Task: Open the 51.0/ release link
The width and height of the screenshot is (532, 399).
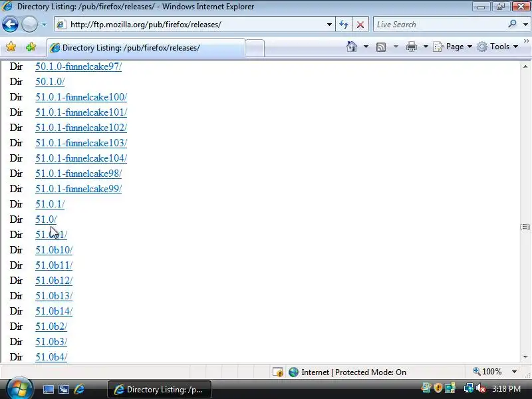Action: click(46, 219)
